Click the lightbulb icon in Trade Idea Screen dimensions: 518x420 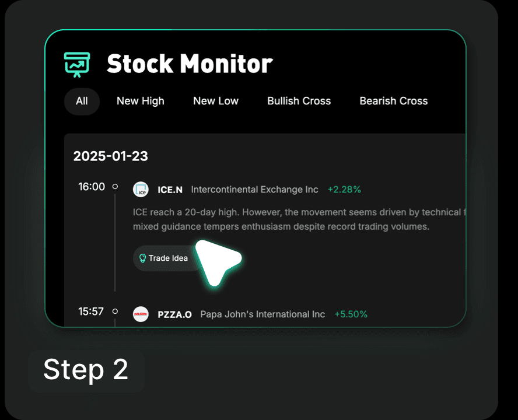pyautogui.click(x=142, y=258)
